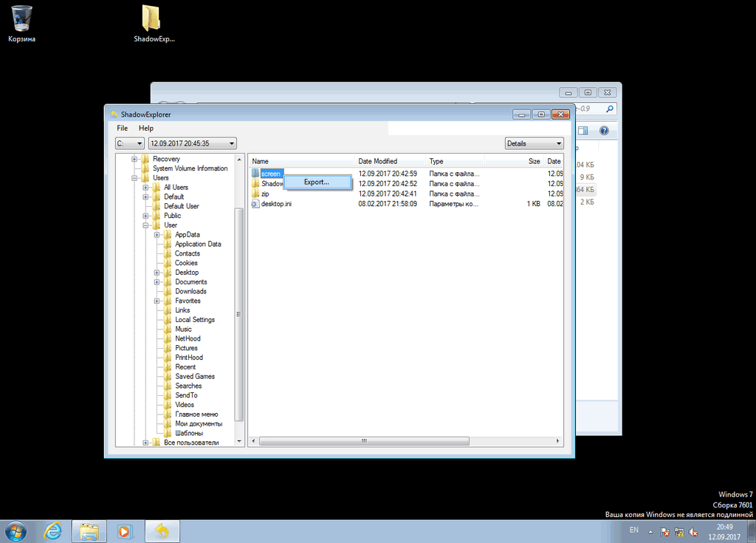Screen dimensions: 756x543
Task: Select Cookies folder in tree
Action: (x=186, y=263)
